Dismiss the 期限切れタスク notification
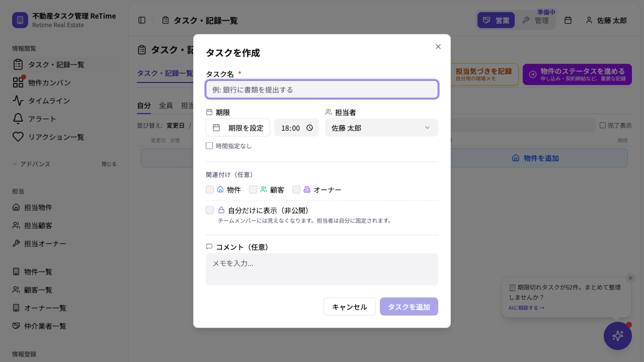 [630, 278]
